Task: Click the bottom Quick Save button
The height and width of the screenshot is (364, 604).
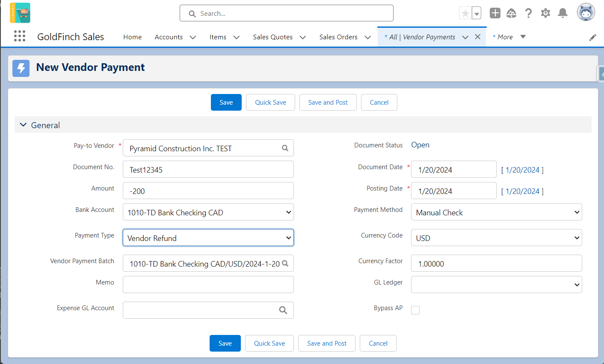Action: (x=269, y=343)
